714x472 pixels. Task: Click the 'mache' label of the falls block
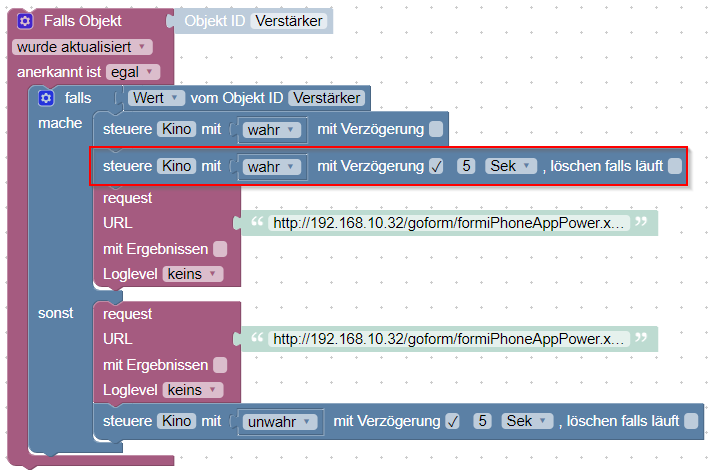[60, 123]
